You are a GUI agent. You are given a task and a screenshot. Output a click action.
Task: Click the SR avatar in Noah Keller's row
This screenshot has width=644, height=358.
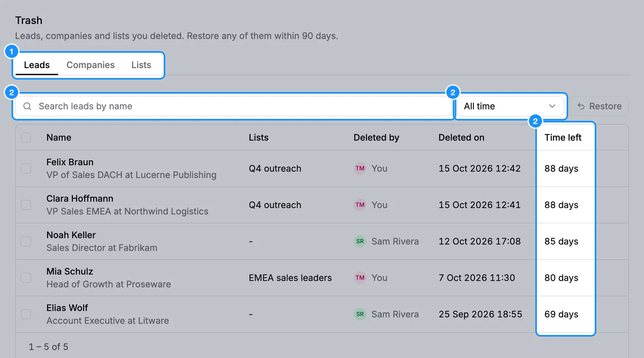pos(360,241)
